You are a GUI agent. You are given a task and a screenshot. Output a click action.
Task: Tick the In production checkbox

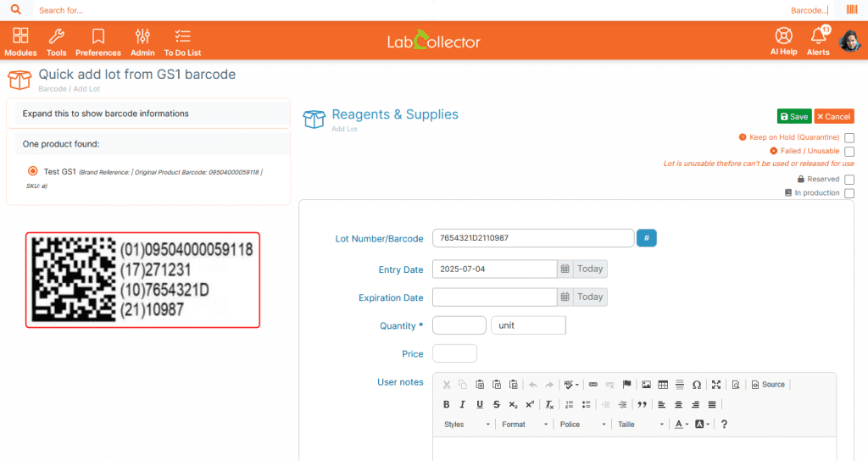(849, 193)
